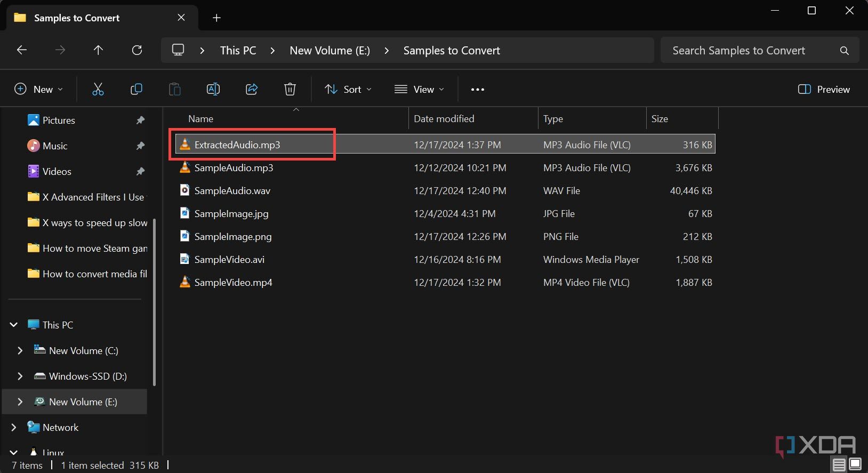The width and height of the screenshot is (868, 473).
Task: Add a new tab with plus button
Action: [216, 18]
